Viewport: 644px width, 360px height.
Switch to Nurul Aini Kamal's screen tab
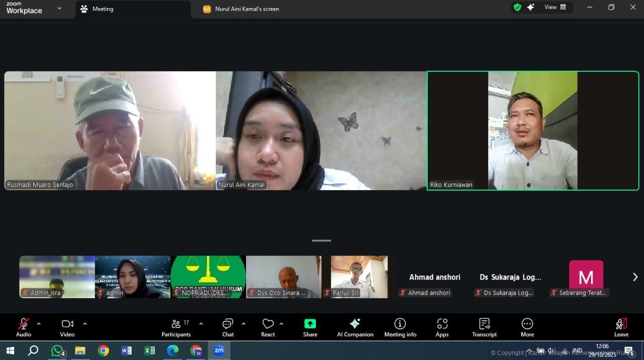point(247,9)
